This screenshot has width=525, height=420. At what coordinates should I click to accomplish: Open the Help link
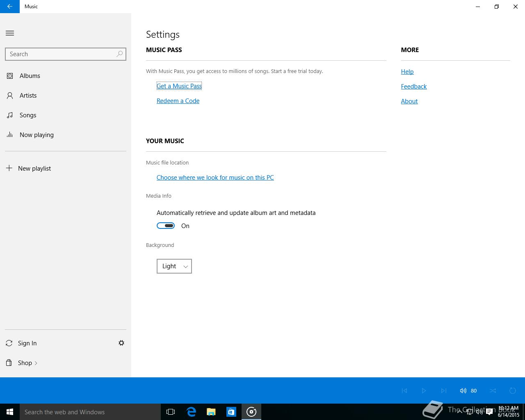407,71
